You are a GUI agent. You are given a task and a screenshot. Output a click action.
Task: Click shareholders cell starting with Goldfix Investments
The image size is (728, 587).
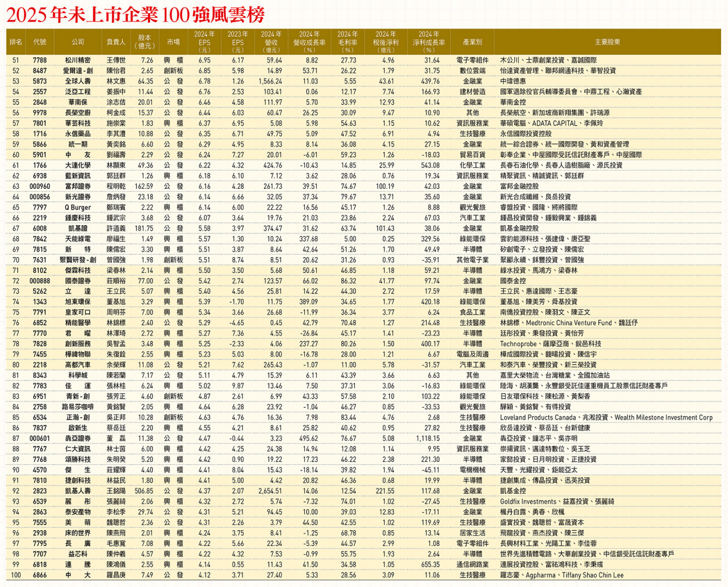[557, 502]
